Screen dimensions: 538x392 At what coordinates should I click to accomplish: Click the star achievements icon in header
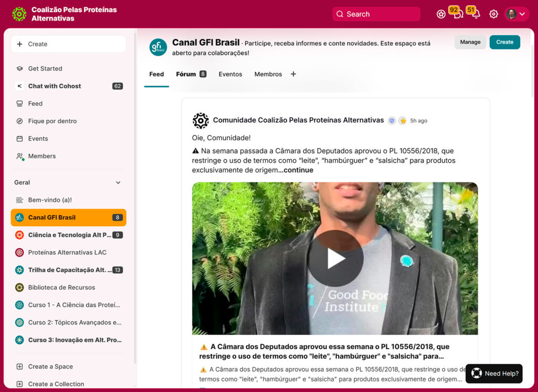pos(441,14)
